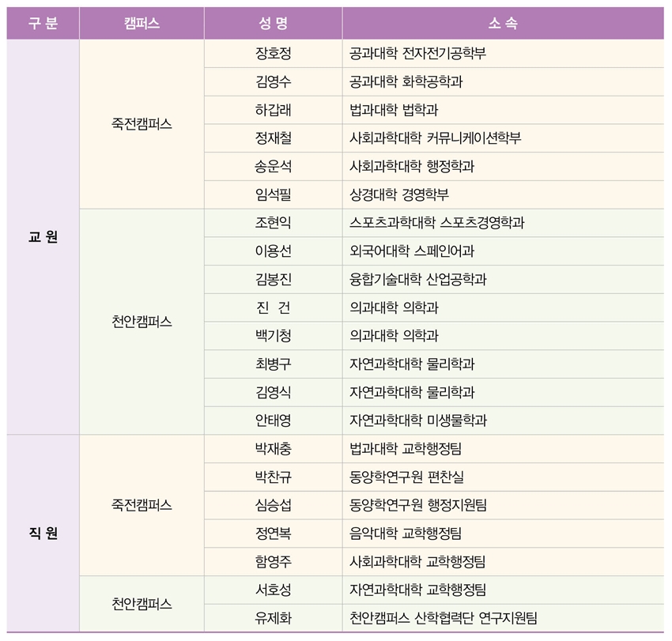Click 융합기술대학 산업공학과 affiliation cell
The height and width of the screenshot is (641, 672).
point(503,279)
